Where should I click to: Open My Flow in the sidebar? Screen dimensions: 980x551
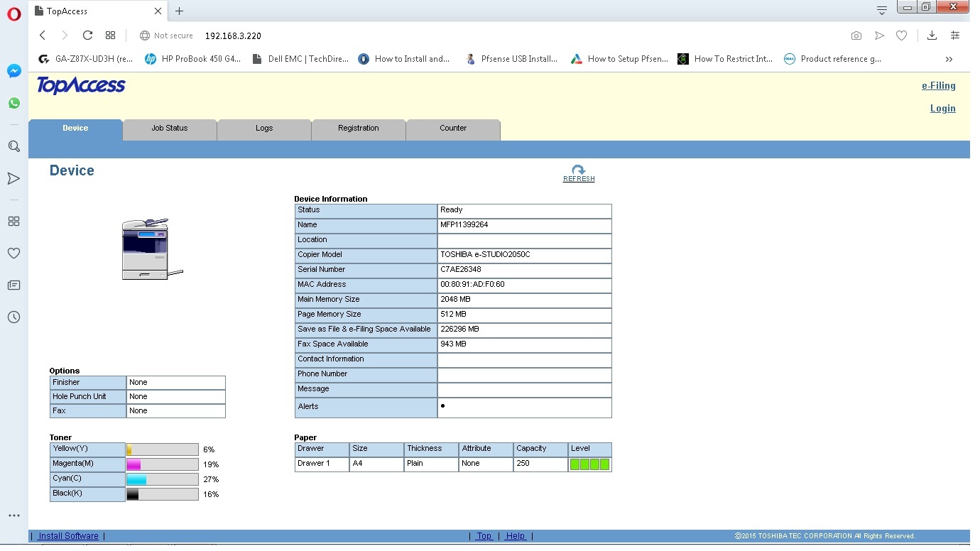(13, 178)
